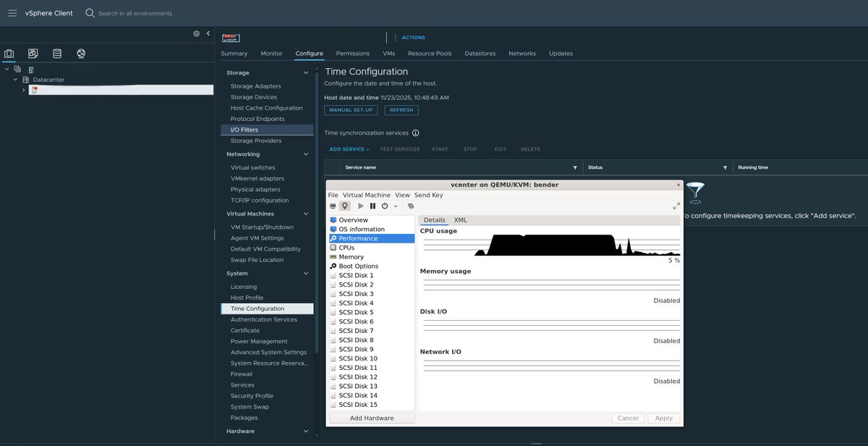Open Virtual switches settings

pos(252,167)
